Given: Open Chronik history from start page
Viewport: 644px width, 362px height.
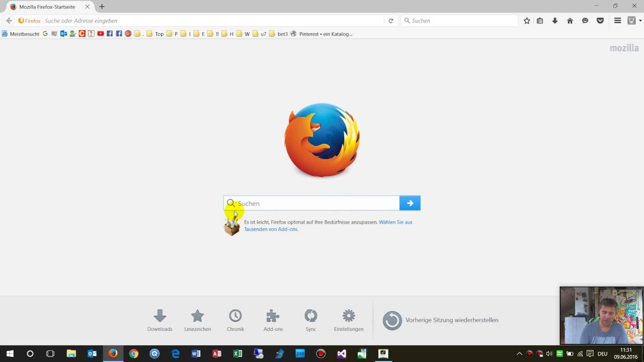Looking at the screenshot, I should (x=235, y=320).
